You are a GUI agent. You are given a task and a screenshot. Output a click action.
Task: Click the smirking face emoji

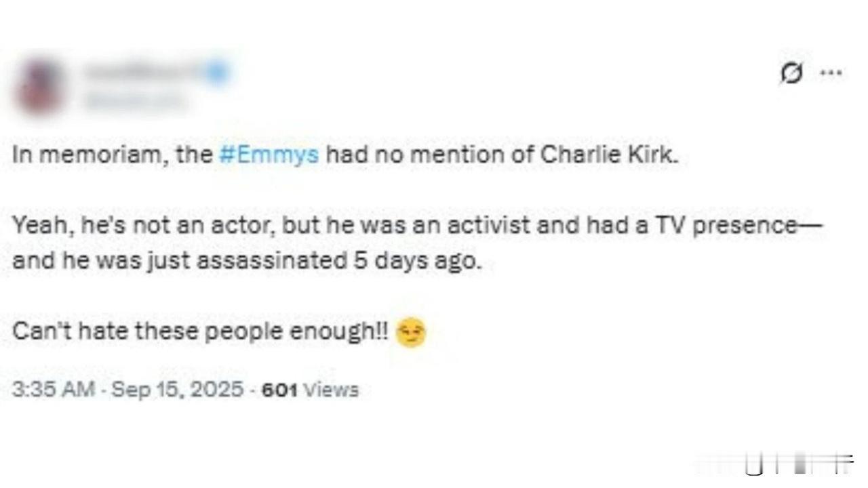(x=410, y=332)
